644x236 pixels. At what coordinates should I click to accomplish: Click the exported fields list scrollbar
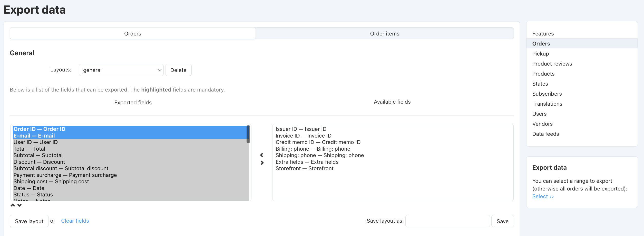[x=248, y=134]
